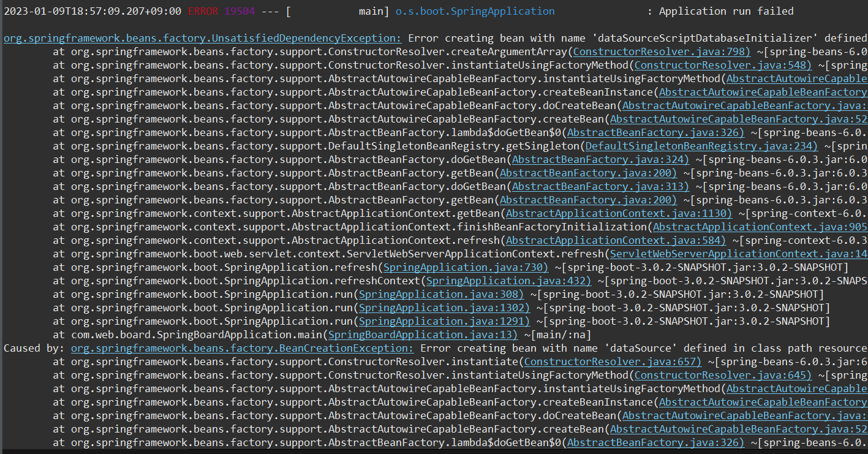
Task: Jump to ConstructorResolver.java:548
Action: (x=723, y=65)
